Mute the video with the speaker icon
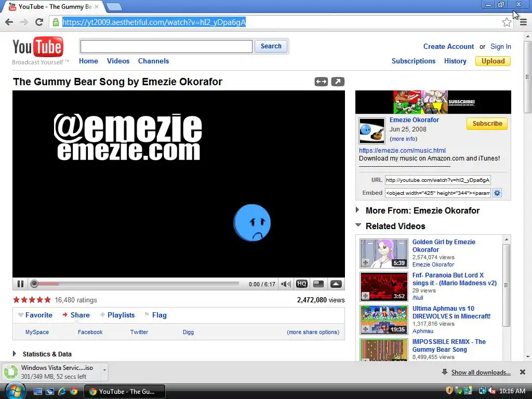Viewport: 532px width, 399px height. coord(286,284)
